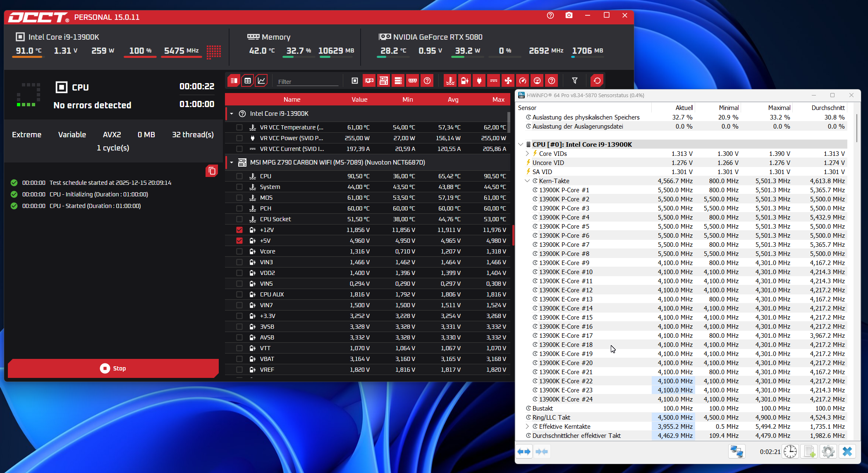This screenshot has width=868, height=473.
Task: Click the funnel filter icon
Action: [x=574, y=81]
